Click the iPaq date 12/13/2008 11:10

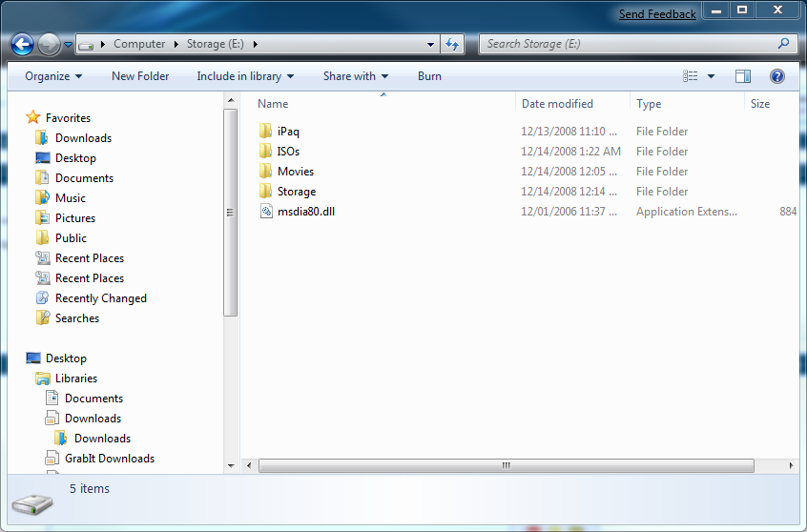point(569,132)
